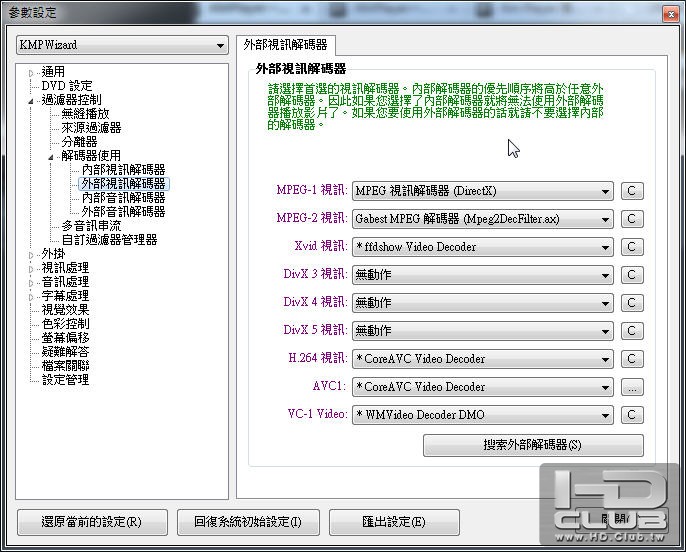This screenshot has width=686, height=552.
Task: Select the 外部視訊解碼器 tab
Action: click(x=286, y=45)
